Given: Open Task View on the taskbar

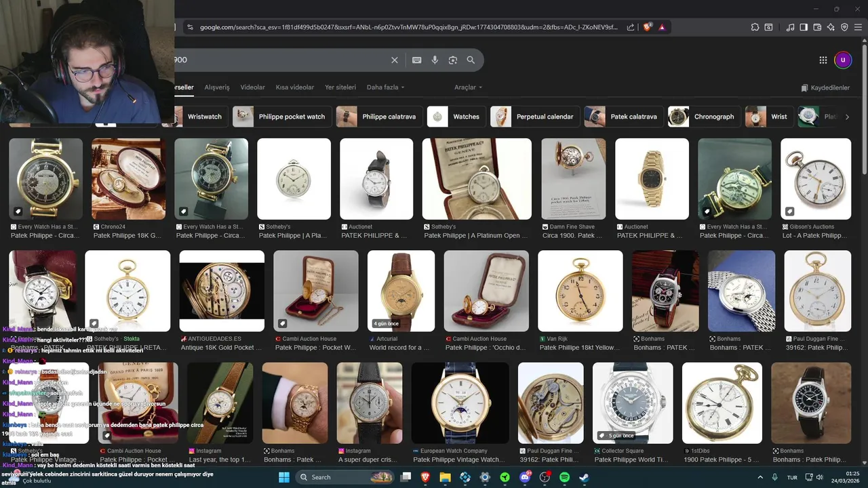Looking at the screenshot, I should [x=406, y=477].
